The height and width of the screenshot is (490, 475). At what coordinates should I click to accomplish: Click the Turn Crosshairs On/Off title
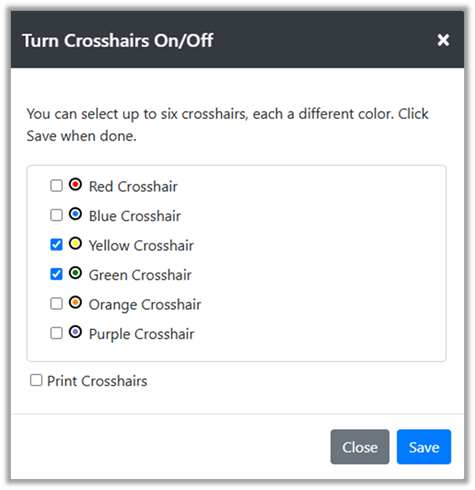click(117, 40)
